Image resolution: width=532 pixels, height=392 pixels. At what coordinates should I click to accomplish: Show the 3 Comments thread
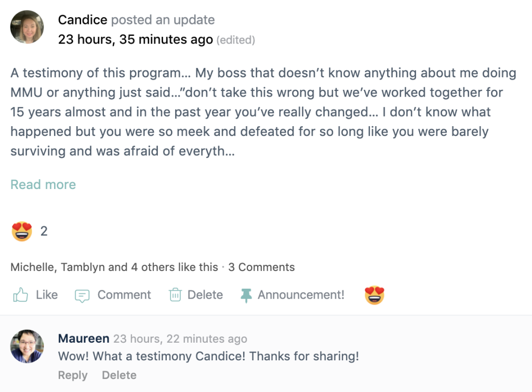(x=261, y=267)
